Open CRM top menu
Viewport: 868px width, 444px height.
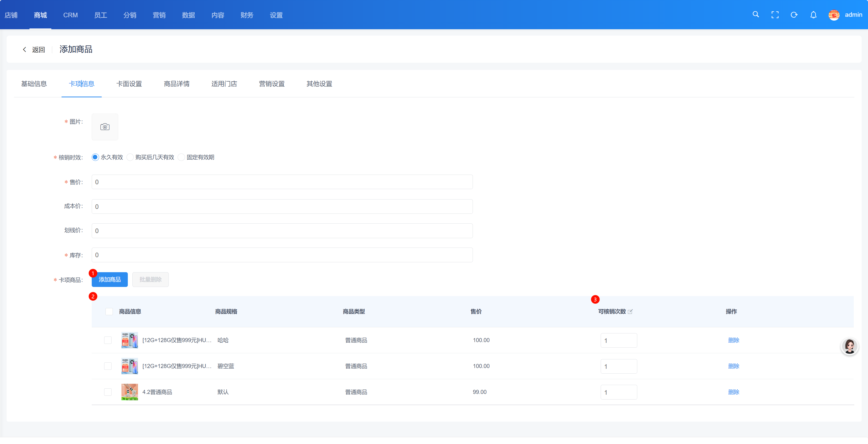click(x=70, y=15)
